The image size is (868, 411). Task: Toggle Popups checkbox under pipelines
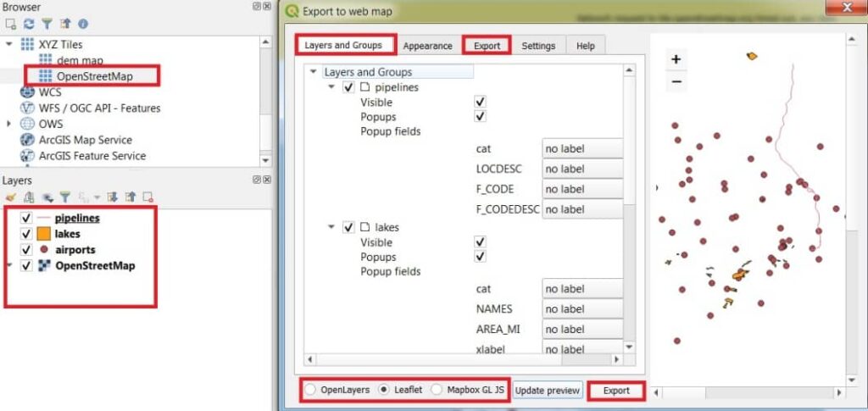[480, 117]
